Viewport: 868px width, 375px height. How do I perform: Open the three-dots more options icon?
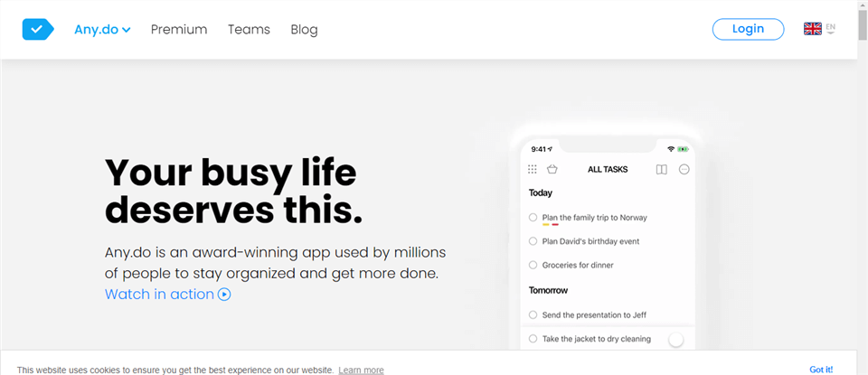tap(684, 170)
